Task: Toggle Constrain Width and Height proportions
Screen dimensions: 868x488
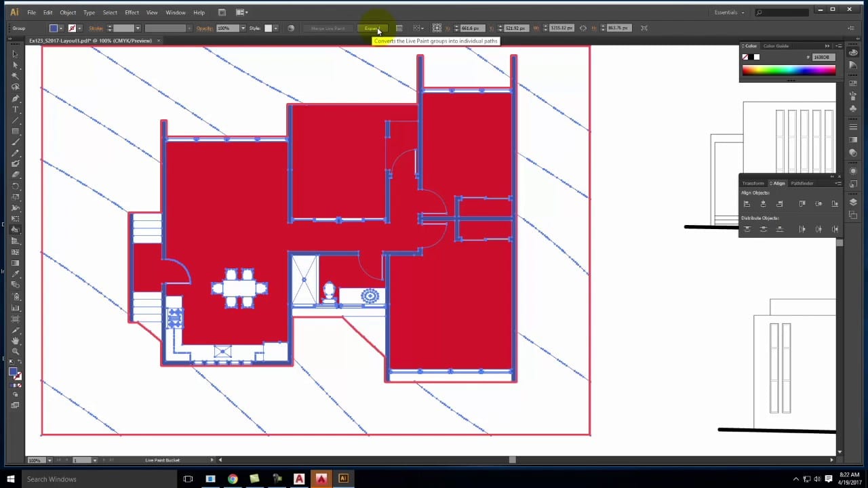Action: pyautogui.click(x=583, y=28)
